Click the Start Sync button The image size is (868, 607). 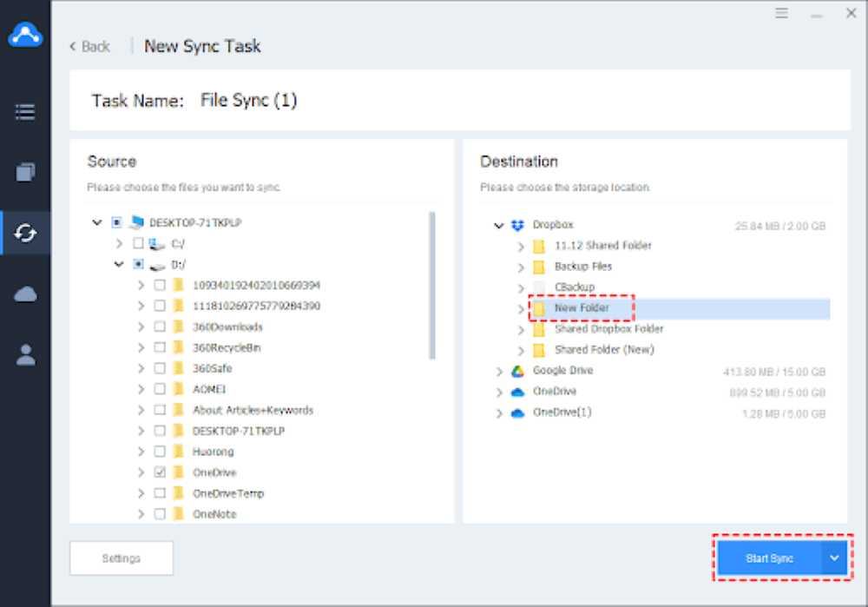(x=769, y=558)
